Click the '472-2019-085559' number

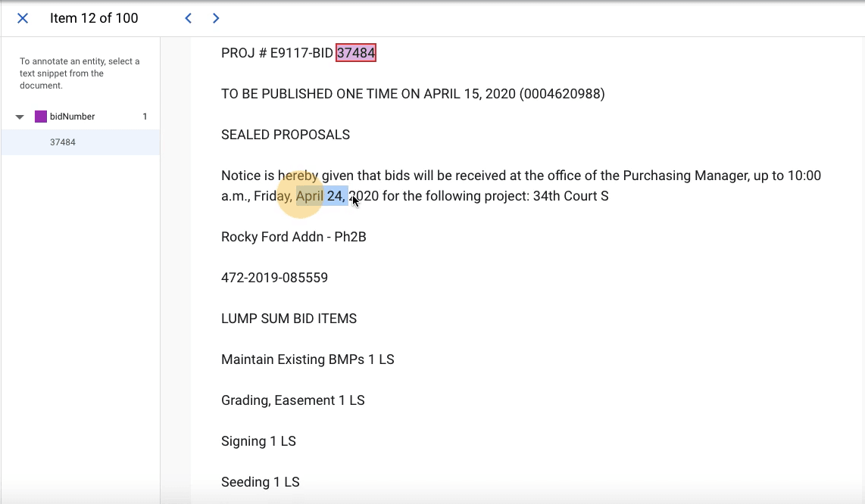(274, 278)
